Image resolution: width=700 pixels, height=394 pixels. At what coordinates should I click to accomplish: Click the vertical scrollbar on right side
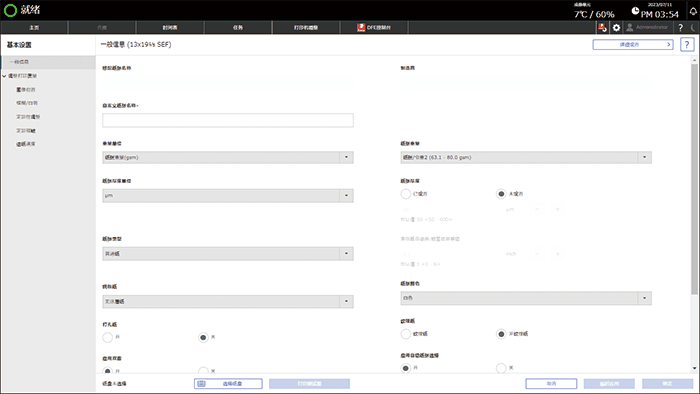coord(694,178)
